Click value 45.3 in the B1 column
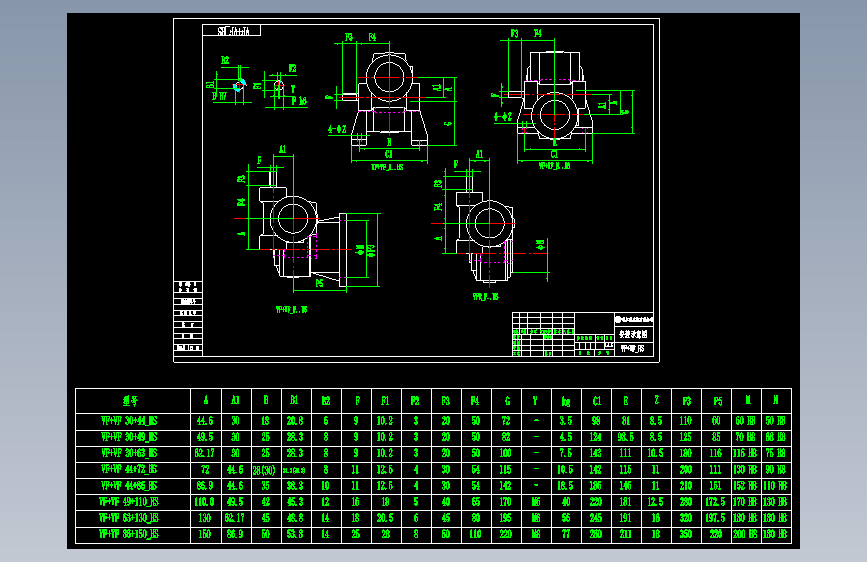 (295, 502)
